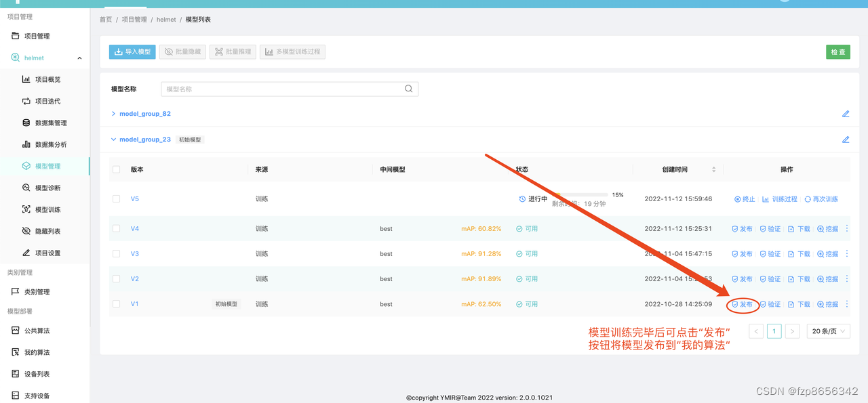Open the V4 version link
The image size is (868, 403).
coord(135,229)
